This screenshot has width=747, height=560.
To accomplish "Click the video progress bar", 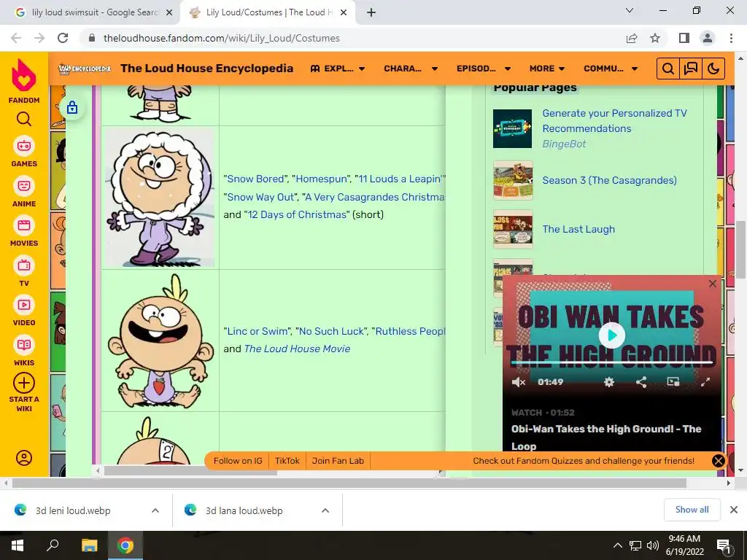I will (x=612, y=362).
